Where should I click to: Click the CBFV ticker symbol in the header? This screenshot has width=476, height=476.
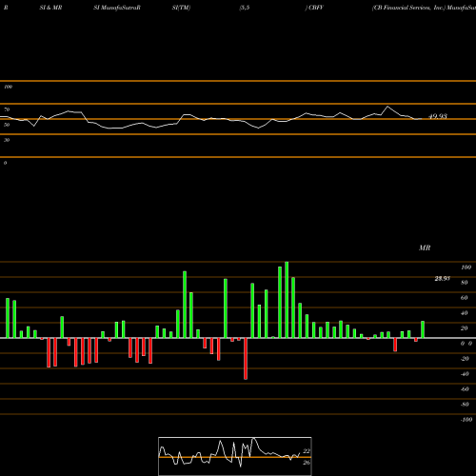click(316, 8)
